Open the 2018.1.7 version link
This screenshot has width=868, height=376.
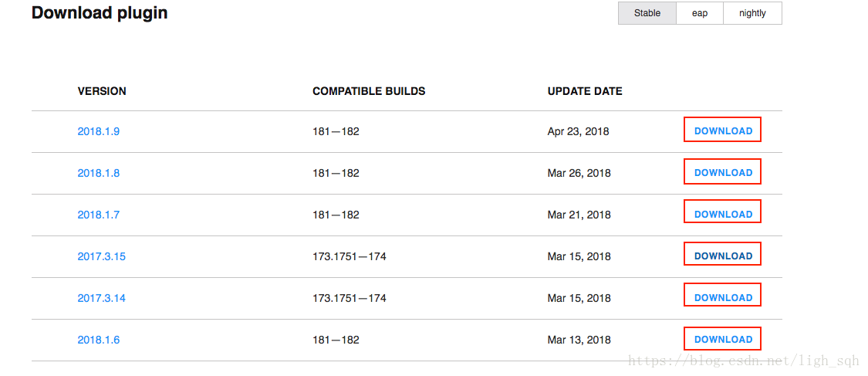pos(99,215)
